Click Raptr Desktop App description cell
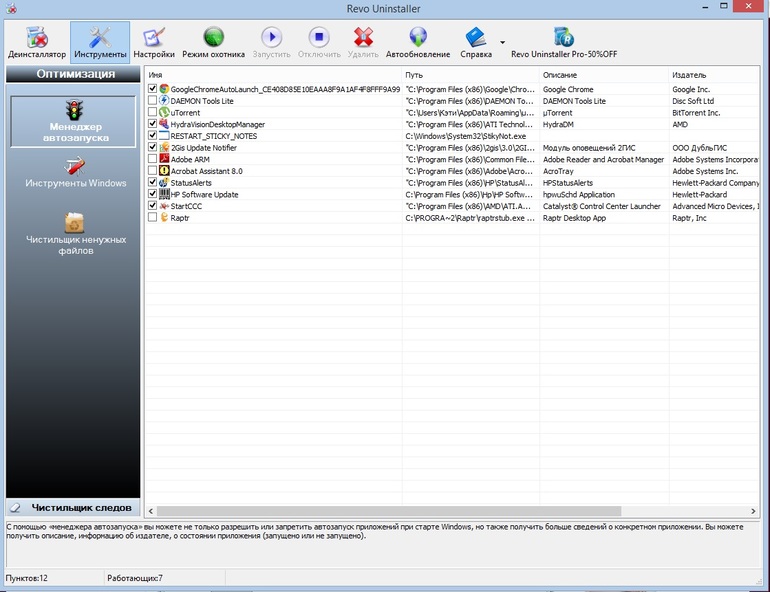Viewport: 770px width, 592px height. tap(574, 218)
